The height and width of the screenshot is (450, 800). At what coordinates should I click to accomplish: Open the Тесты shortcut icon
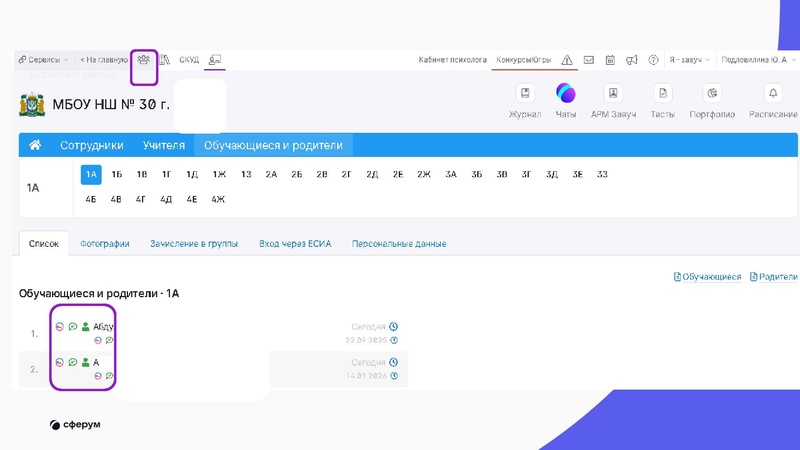tap(662, 94)
